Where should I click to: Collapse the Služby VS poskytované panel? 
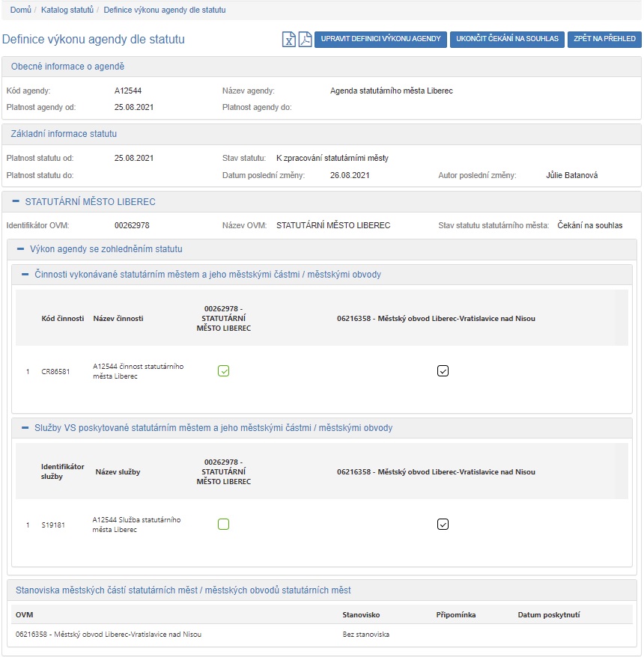[25, 428]
